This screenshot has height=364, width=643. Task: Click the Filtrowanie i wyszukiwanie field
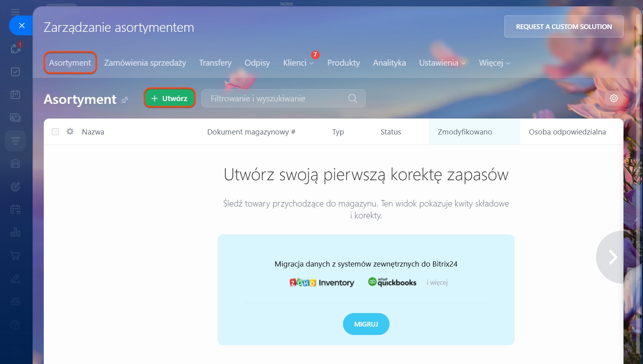(283, 99)
